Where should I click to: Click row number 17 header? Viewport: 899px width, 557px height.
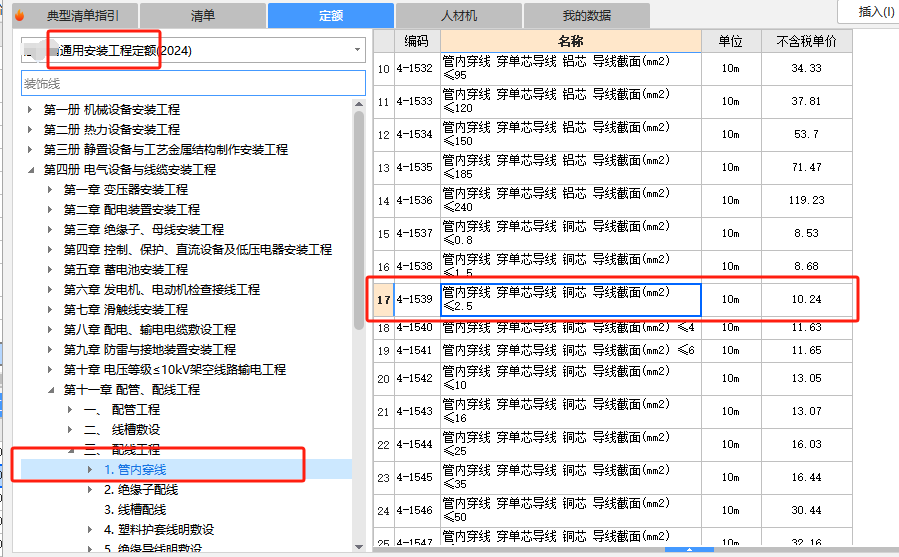[384, 299]
